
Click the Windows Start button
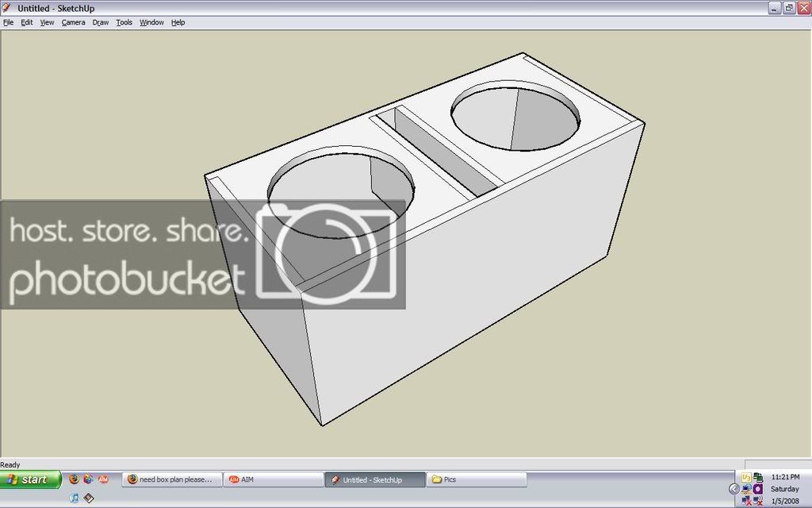[30, 479]
